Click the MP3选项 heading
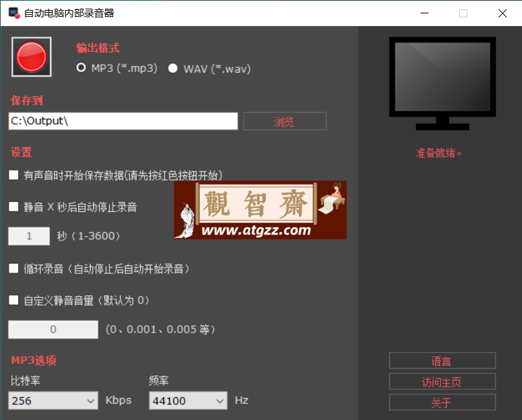The width and height of the screenshot is (522, 420). [33, 360]
